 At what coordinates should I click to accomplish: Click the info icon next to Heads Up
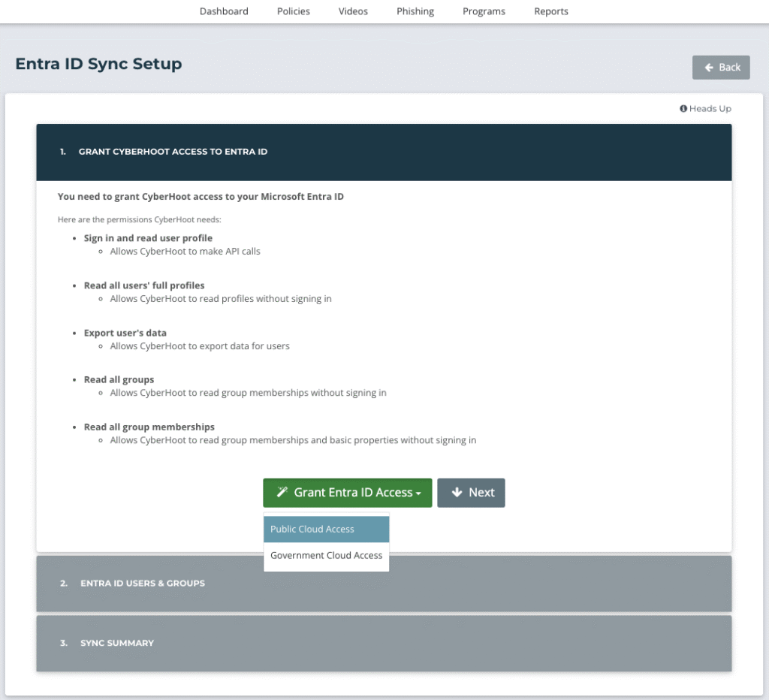tap(683, 108)
